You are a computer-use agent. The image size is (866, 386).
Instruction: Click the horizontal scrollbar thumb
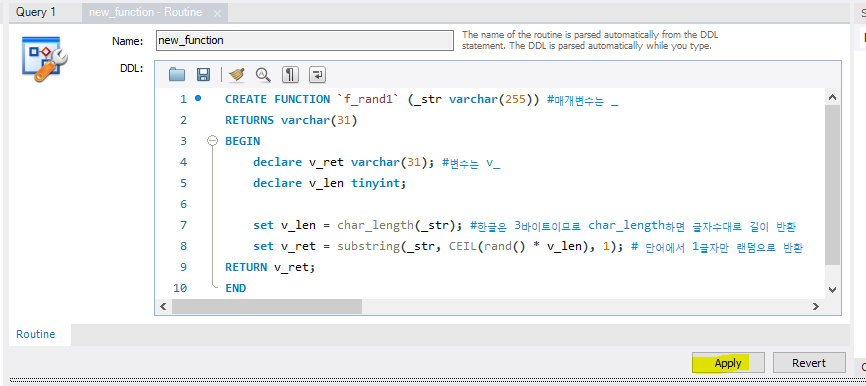[x=267, y=306]
